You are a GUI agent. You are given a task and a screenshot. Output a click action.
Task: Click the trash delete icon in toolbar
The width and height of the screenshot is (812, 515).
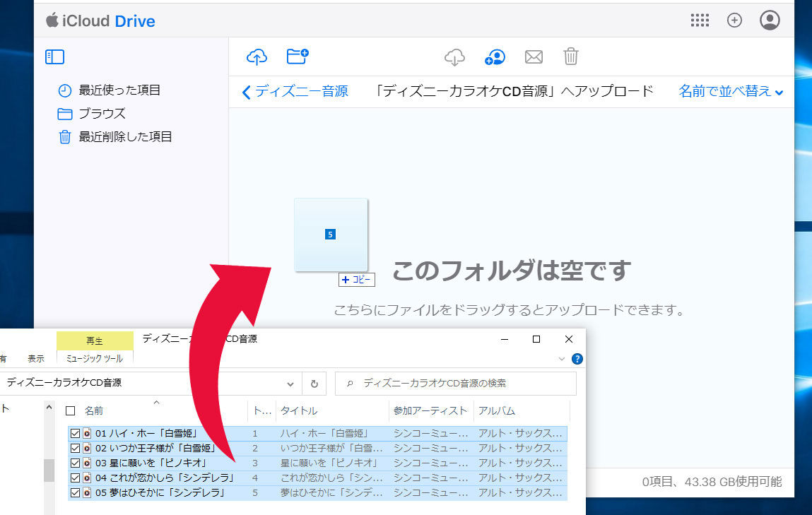pos(571,56)
